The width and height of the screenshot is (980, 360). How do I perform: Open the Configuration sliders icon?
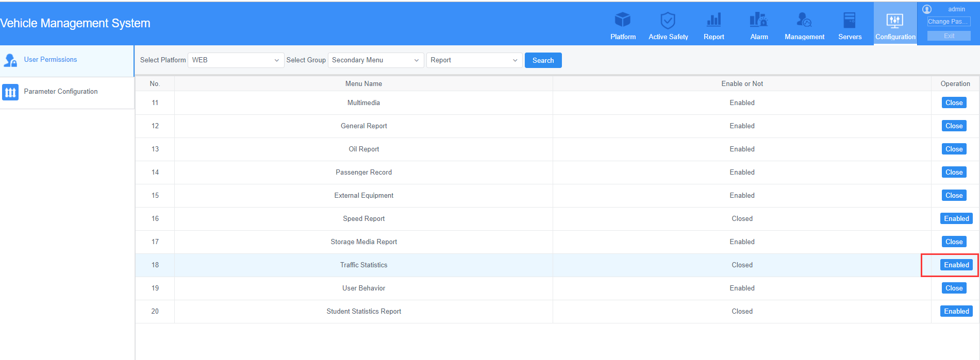895,21
